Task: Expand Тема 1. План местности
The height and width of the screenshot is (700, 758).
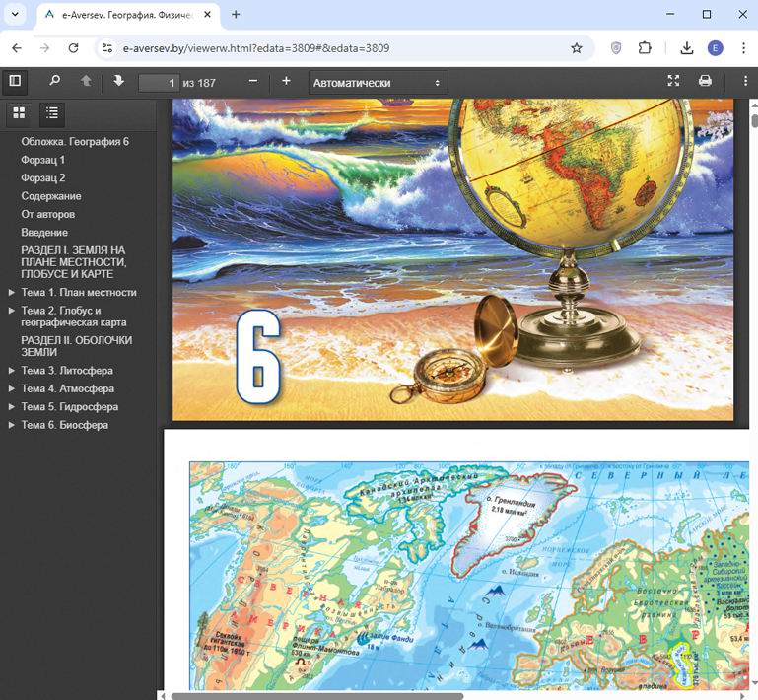Action: click(x=12, y=293)
